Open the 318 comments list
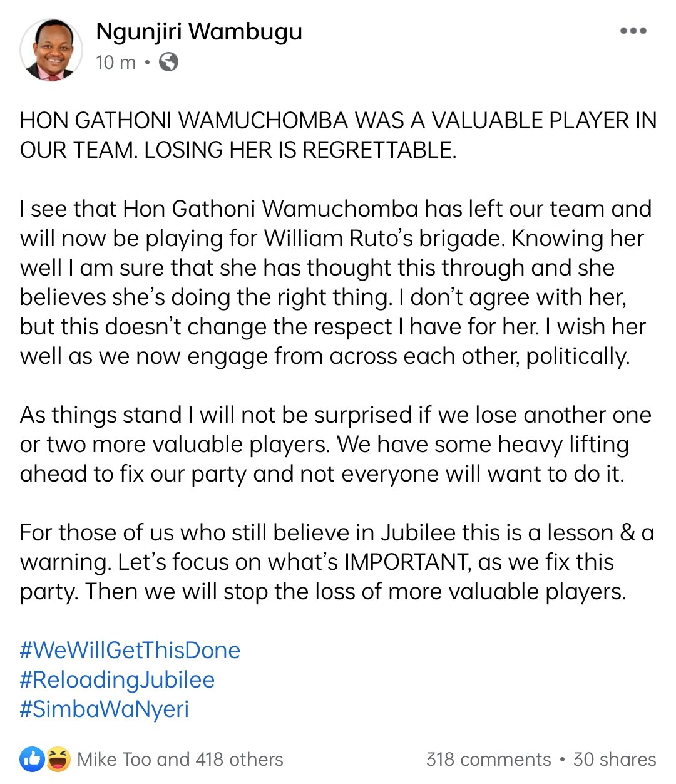676x784 pixels. click(x=488, y=760)
